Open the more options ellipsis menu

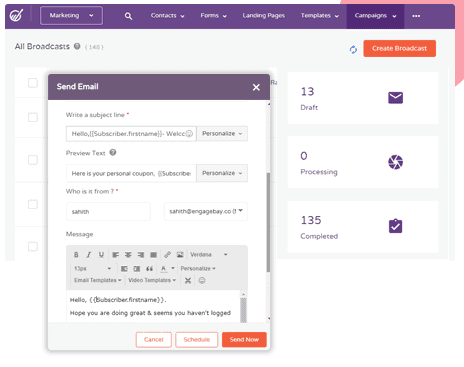pyautogui.click(x=416, y=16)
